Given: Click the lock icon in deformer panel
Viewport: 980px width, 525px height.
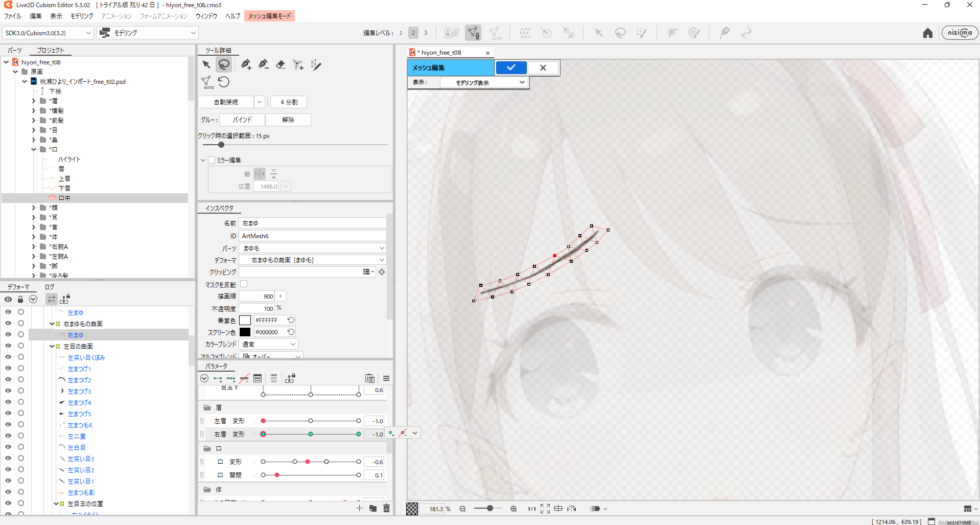Looking at the screenshot, I should click(20, 299).
